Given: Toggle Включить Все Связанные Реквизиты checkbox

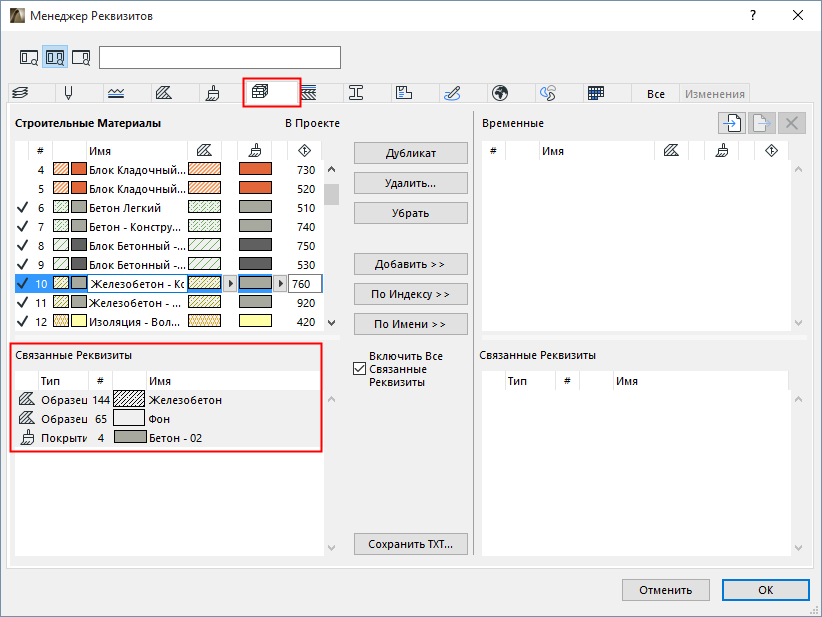Looking at the screenshot, I should [x=360, y=369].
